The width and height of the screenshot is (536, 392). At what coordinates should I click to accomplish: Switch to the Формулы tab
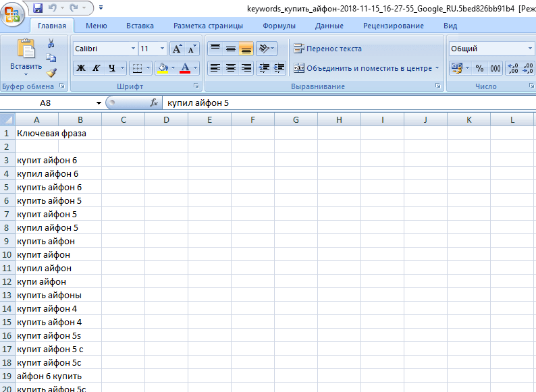tap(279, 26)
